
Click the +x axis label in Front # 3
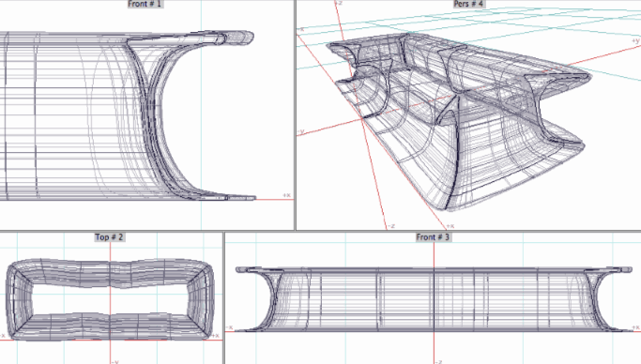click(635, 327)
